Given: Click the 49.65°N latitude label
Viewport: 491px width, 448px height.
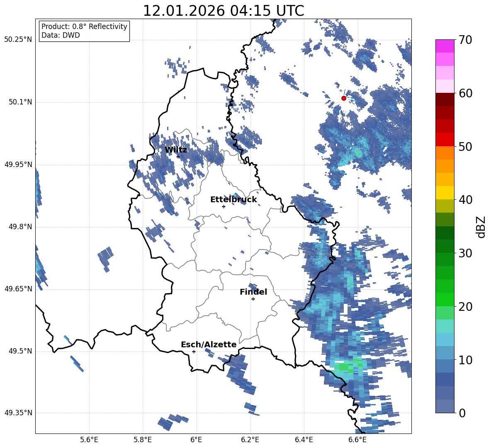Looking at the screenshot, I should tap(18, 288).
